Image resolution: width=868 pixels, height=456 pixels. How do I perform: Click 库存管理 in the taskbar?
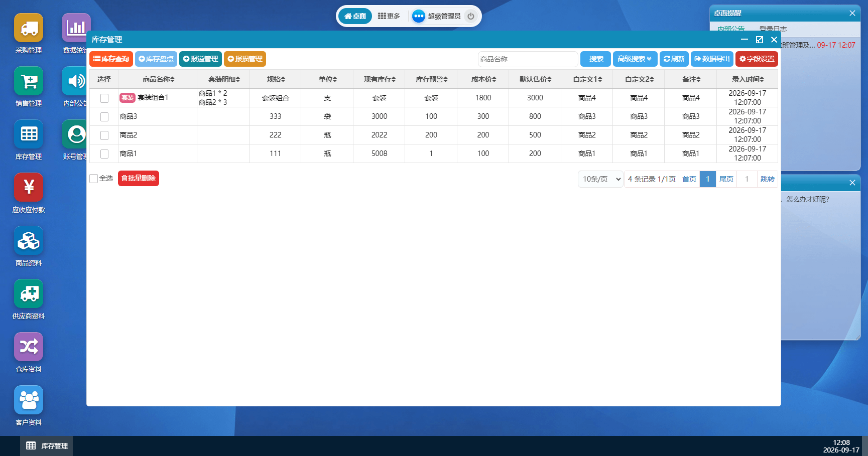coord(47,446)
